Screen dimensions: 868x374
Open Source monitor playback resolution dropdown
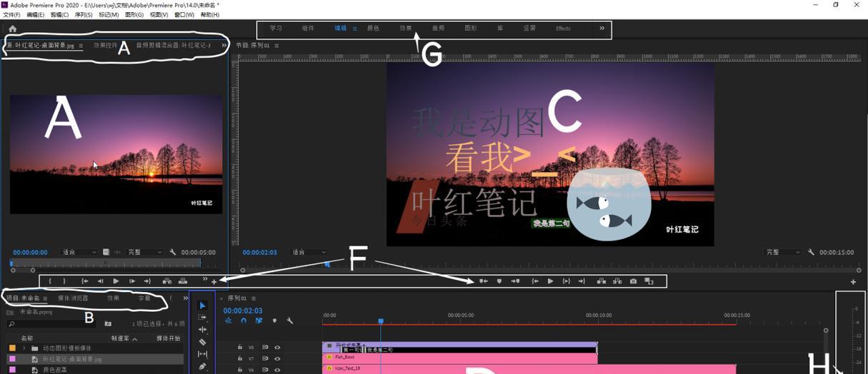144,252
